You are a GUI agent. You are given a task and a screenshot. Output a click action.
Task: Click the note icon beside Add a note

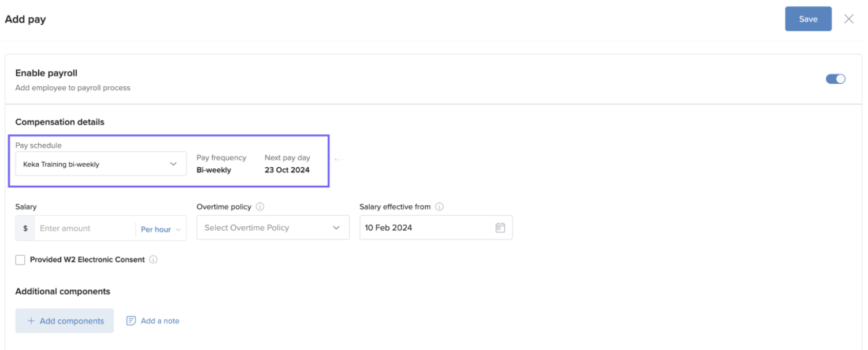(131, 321)
